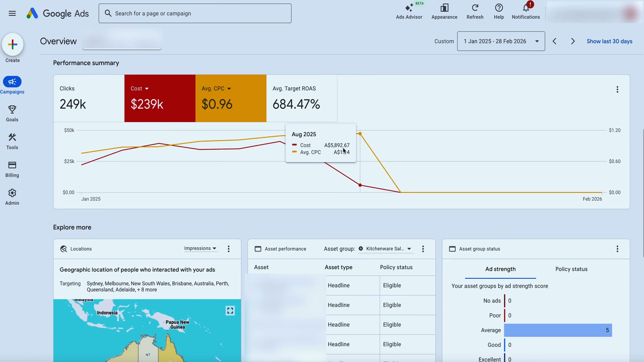Screen dimensions: 644x362
Task: Expand the locations map fullscreen
Action: [x=230, y=311]
